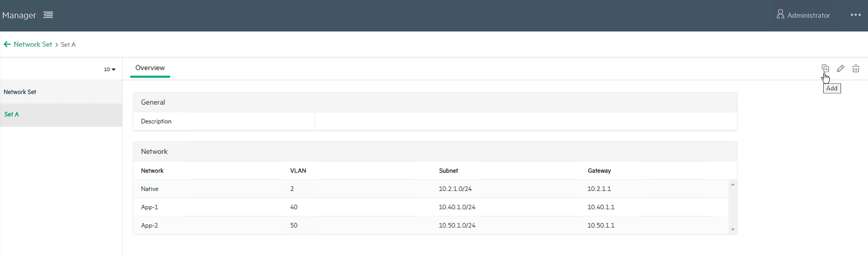This screenshot has width=868, height=257.
Task: Click the back arrow in breadcrumb
Action: point(7,45)
